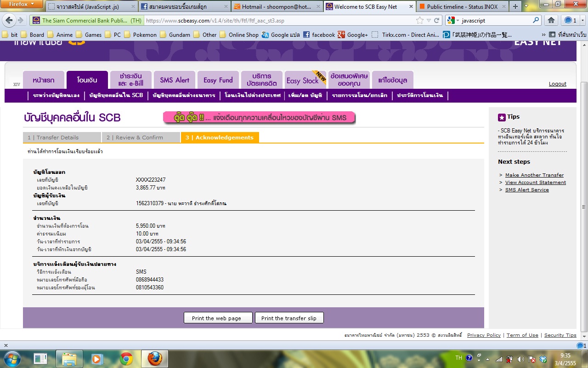Click the account number XXXX223247
The height and width of the screenshot is (368, 588).
[151, 180]
